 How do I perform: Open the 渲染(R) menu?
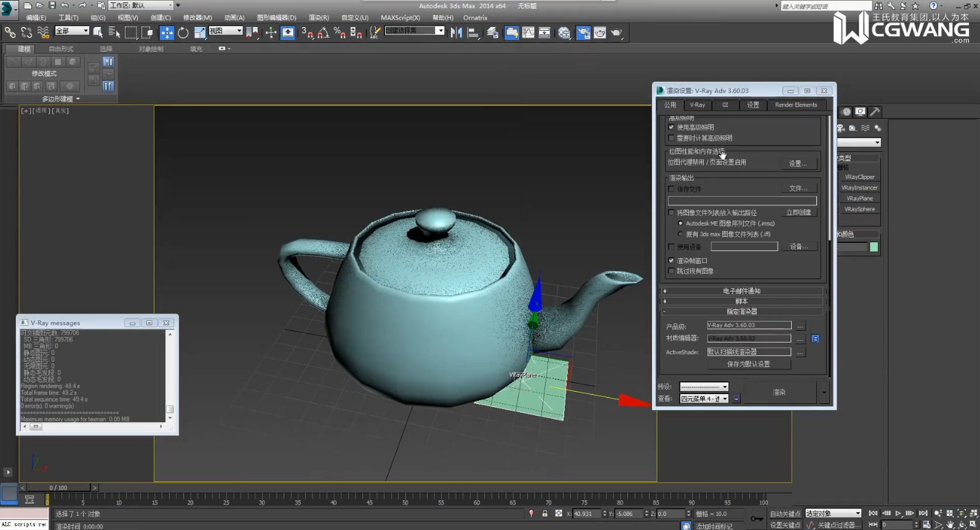319,18
